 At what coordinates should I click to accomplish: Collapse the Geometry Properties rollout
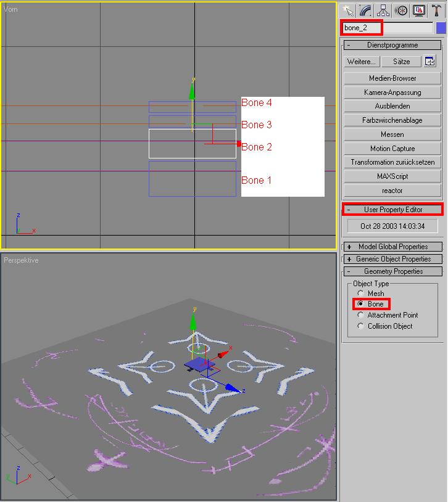tap(393, 271)
